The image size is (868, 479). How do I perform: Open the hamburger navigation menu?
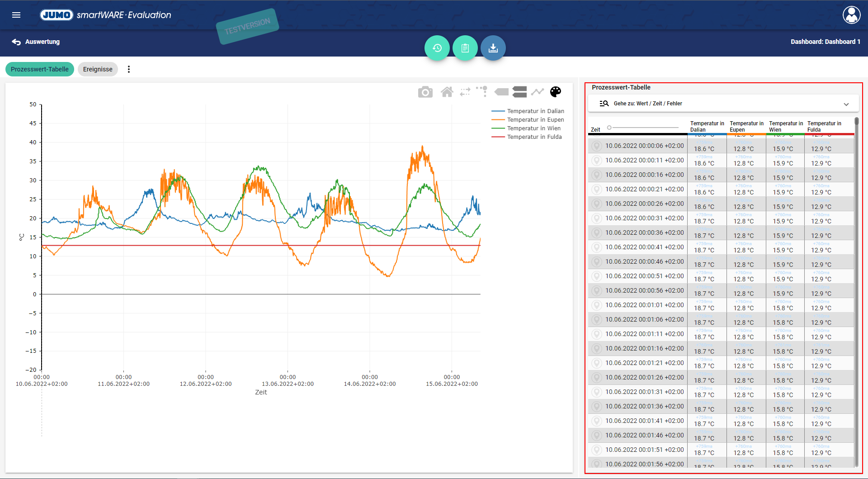click(16, 15)
